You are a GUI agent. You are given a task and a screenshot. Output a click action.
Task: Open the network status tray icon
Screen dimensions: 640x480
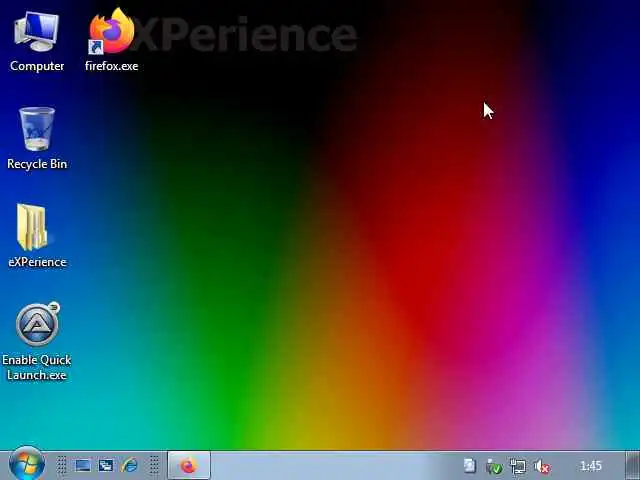click(x=518, y=467)
